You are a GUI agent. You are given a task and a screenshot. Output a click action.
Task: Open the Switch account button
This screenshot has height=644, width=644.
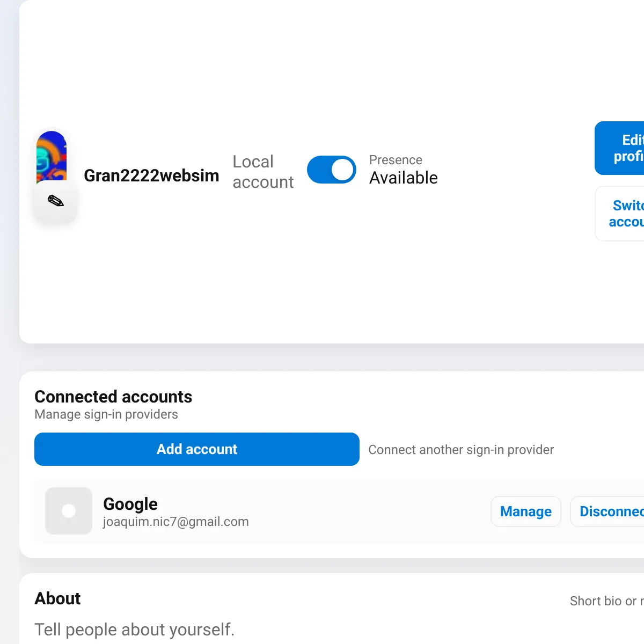(x=620, y=214)
